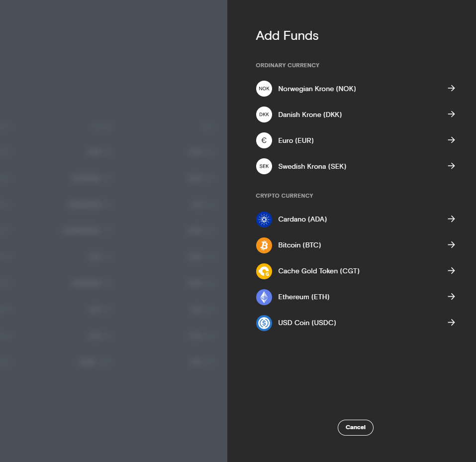Open Bitcoin deposit via its arrow
The width and height of the screenshot is (476, 462).
[451, 244]
